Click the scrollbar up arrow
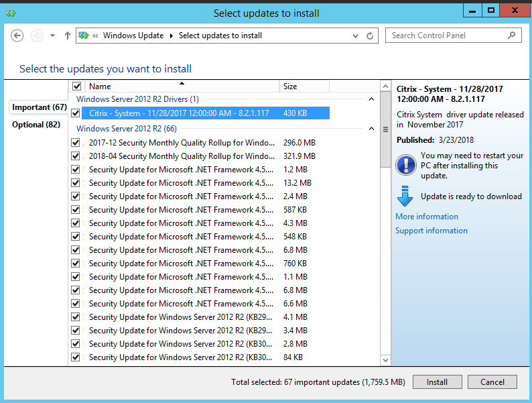This screenshot has height=403, width=532. 385,87
